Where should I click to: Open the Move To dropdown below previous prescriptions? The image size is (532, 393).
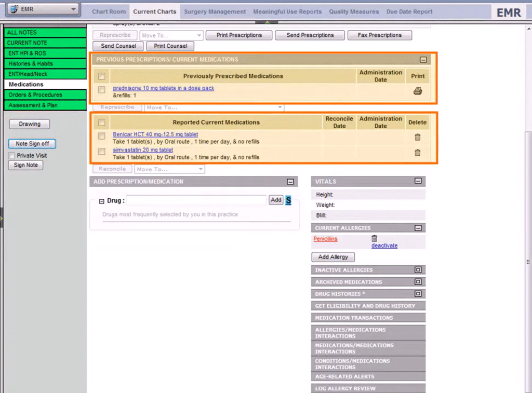[x=214, y=107]
